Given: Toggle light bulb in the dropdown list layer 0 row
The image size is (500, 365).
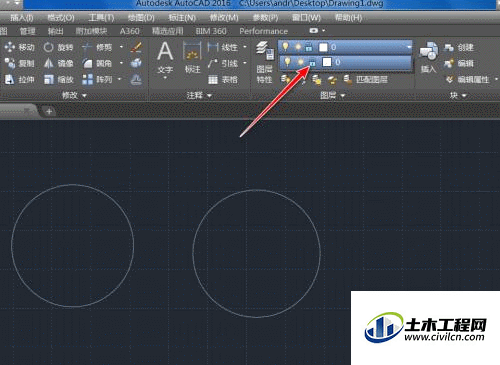Looking at the screenshot, I should click(x=288, y=62).
